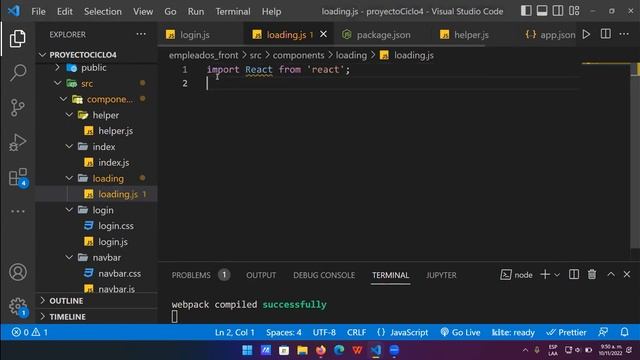Click the components breadcrumb item
The height and width of the screenshot is (360, 640).
(x=298, y=55)
